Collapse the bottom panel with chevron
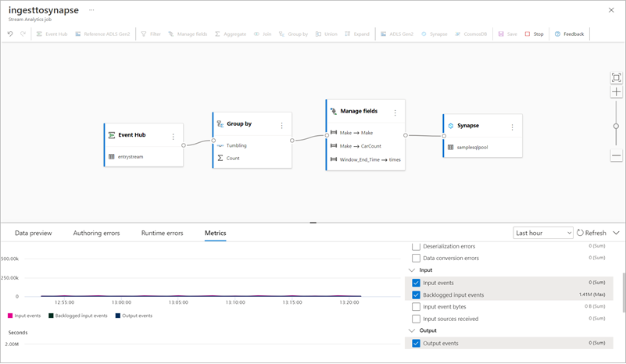Screen dimensions: 626x364 click(616, 233)
